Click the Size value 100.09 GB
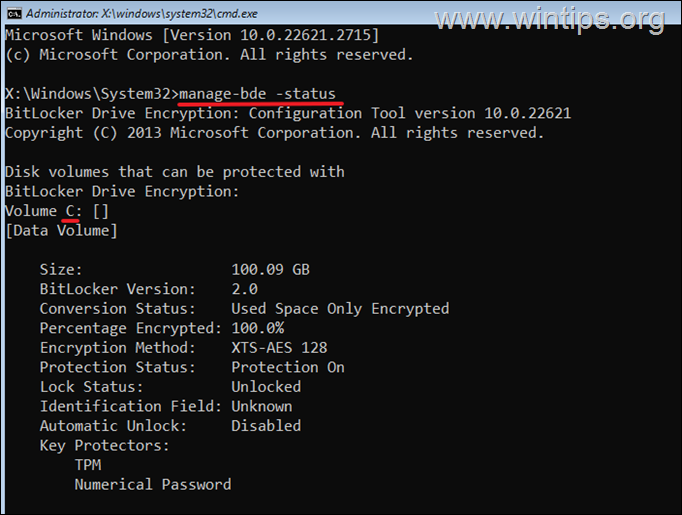The height and width of the screenshot is (515, 682). [270, 270]
